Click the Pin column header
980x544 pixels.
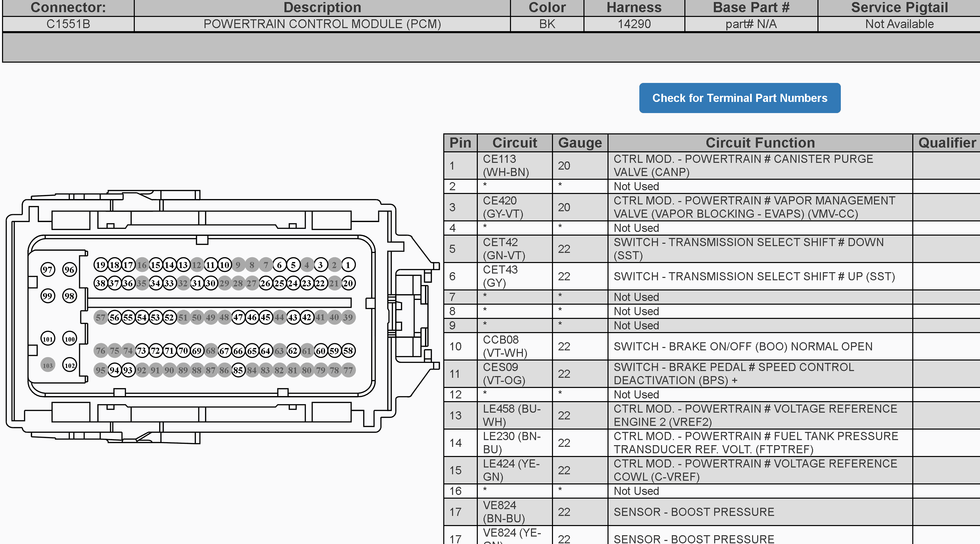tap(460, 143)
